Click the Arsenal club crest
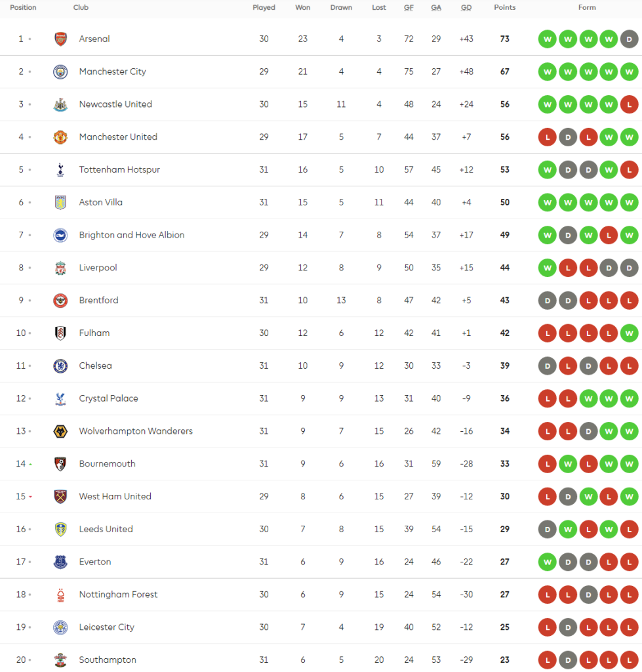Screen dimensions: 642x672 coord(60,39)
